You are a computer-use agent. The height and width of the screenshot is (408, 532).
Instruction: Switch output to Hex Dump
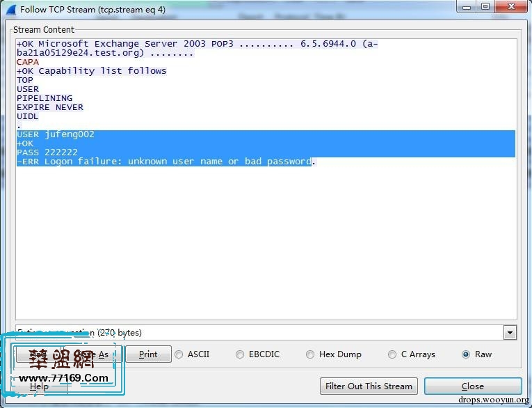coord(310,354)
